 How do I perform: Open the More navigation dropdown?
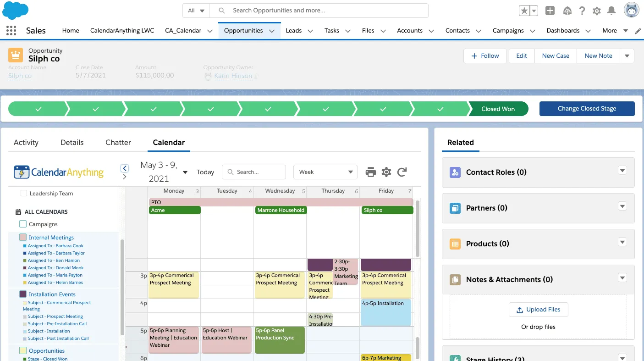pos(615,31)
